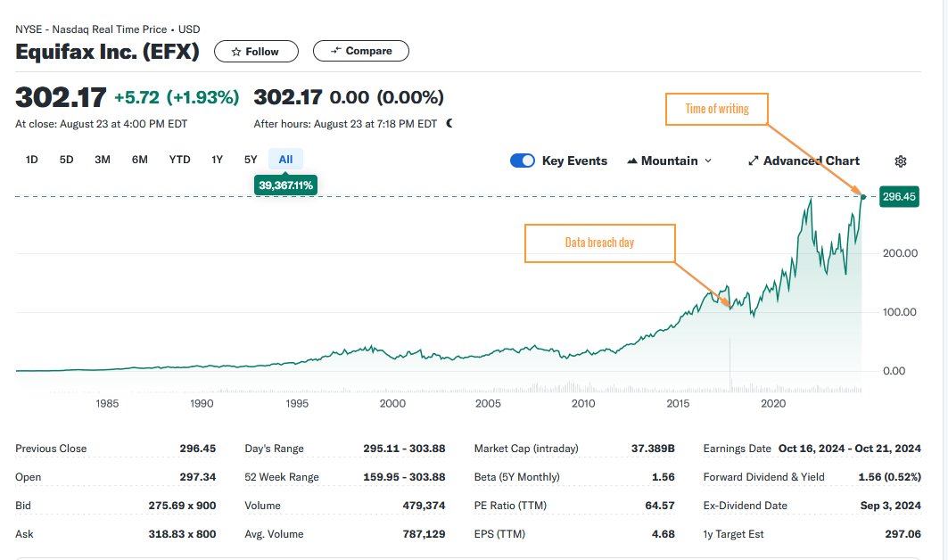Select the YTD time range
Image resolution: width=948 pixels, height=560 pixels.
179,159
